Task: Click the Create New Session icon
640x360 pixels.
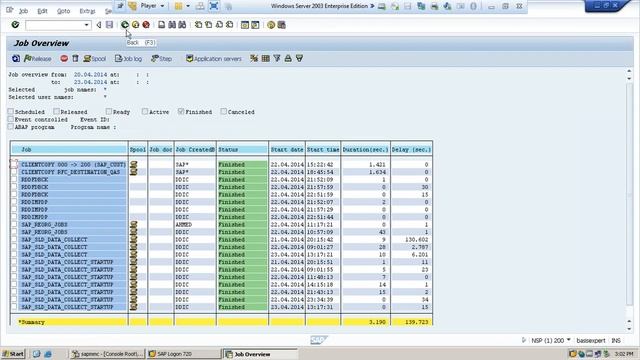Action: 244,25
